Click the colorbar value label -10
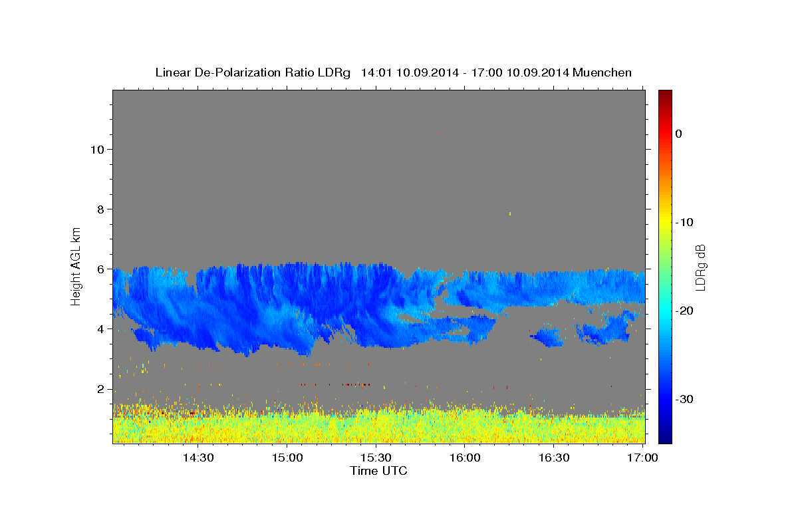798x532 pixels. point(684,222)
